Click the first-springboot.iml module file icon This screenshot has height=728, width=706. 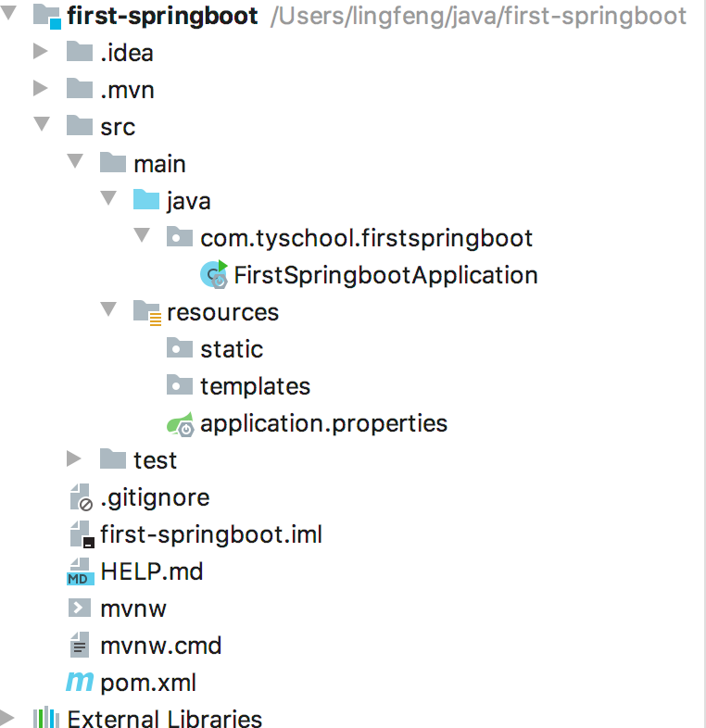81,535
